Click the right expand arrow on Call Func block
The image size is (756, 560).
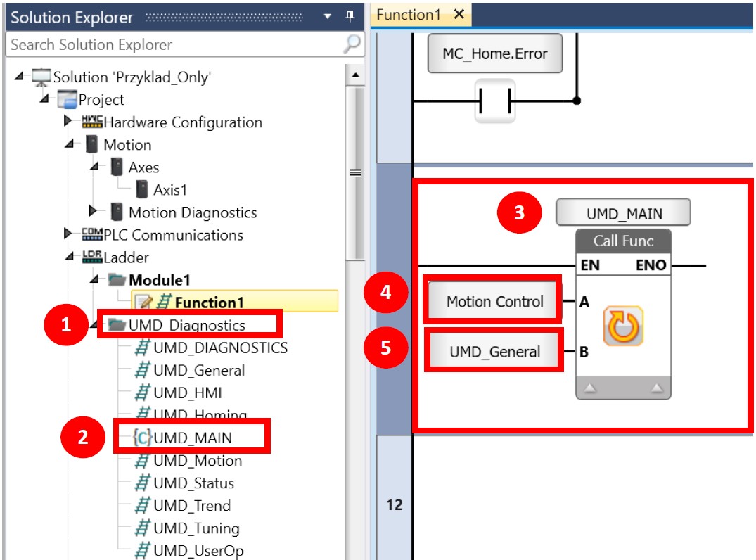(x=656, y=388)
